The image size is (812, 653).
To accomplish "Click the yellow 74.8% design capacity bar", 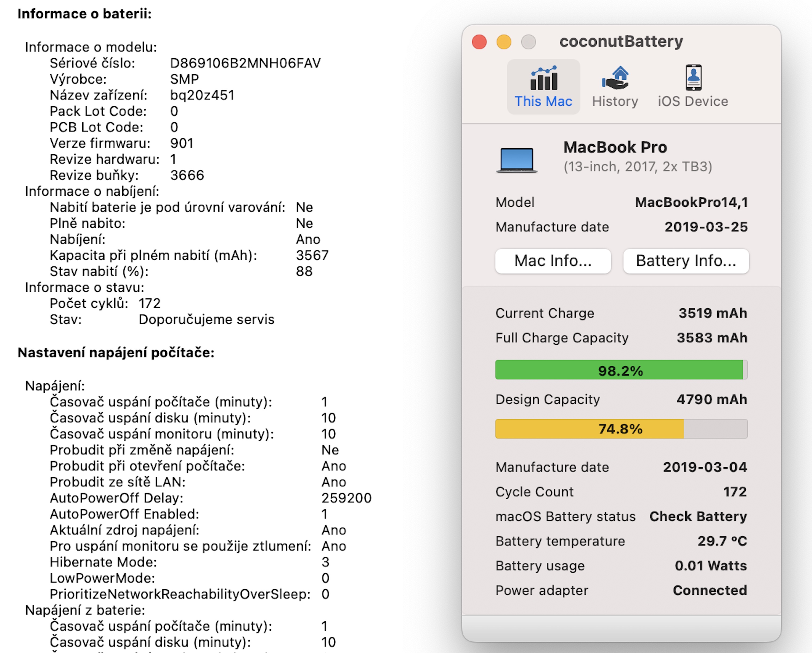I will point(621,429).
